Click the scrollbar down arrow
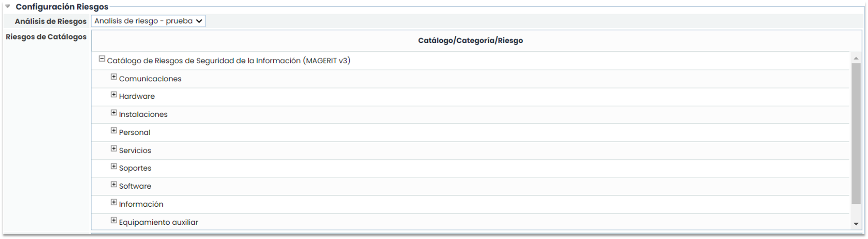 (856, 224)
